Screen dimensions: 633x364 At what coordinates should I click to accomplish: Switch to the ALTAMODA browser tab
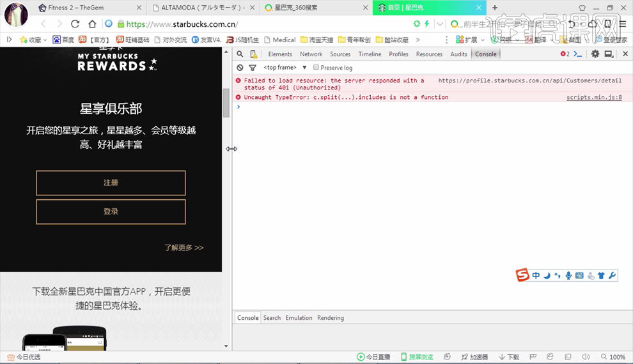pos(203,8)
